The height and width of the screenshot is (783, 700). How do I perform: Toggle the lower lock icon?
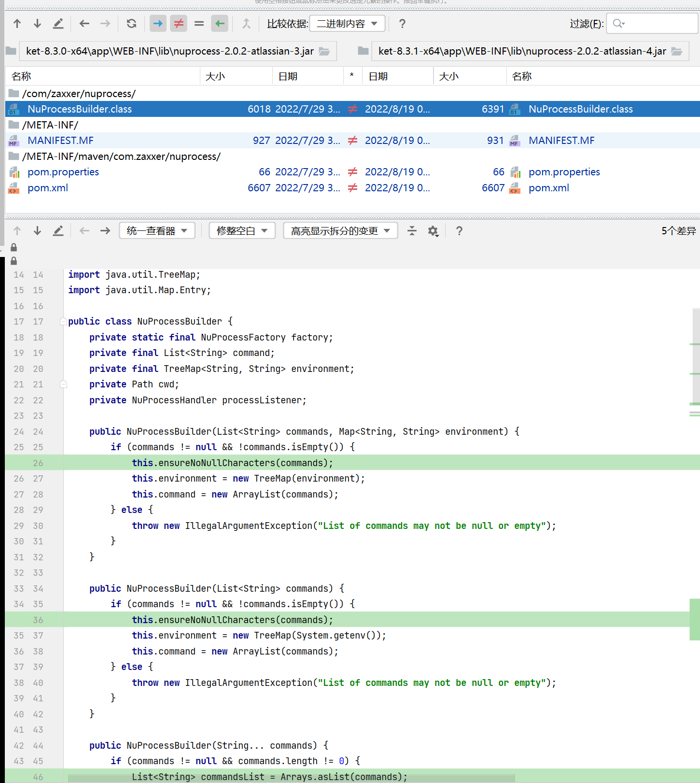coord(14,261)
